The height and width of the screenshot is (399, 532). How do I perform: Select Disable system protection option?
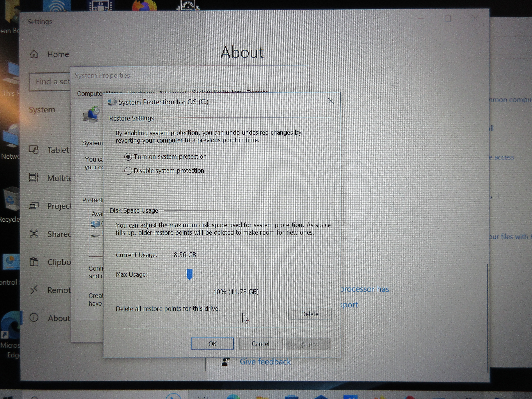point(128,171)
